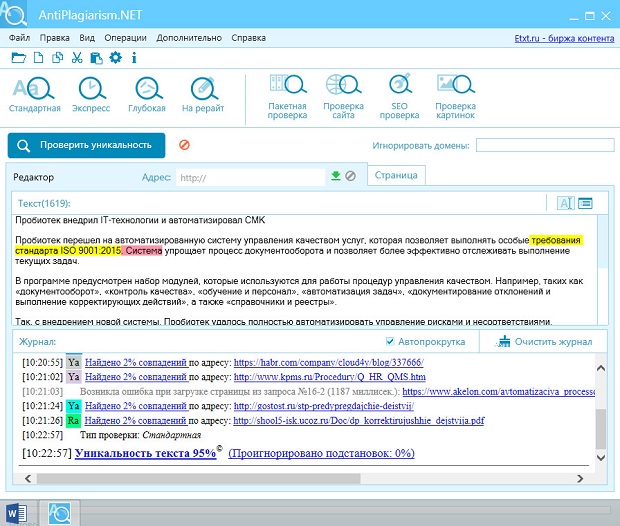Viewport: 620px width, 526px height.
Task: Click the Ya badge at 10:21:24
Action: point(74,406)
